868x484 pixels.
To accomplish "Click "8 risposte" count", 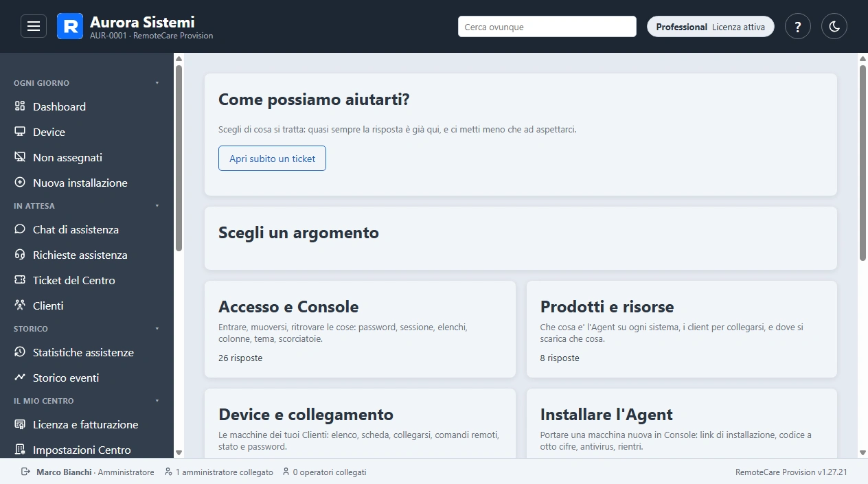I will click(x=560, y=358).
